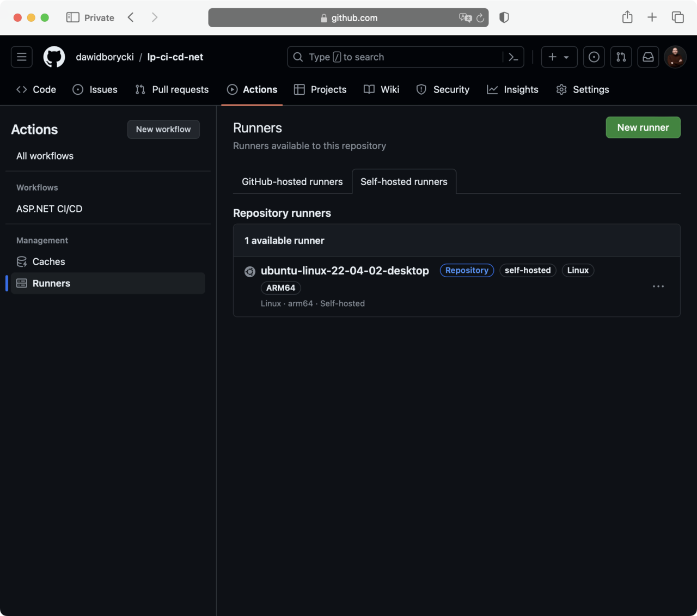
Task: Switch to GitHub-hosted runners tab
Action: point(292,182)
